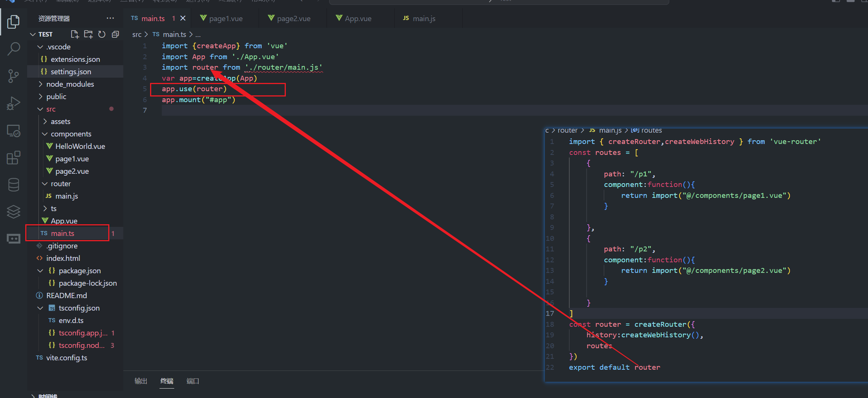868x398 pixels.
Task: Open the Explorer view in activity bar
Action: click(x=14, y=22)
